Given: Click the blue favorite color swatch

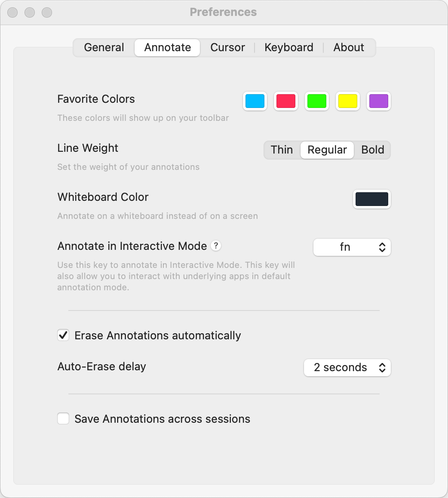Looking at the screenshot, I should point(255,101).
